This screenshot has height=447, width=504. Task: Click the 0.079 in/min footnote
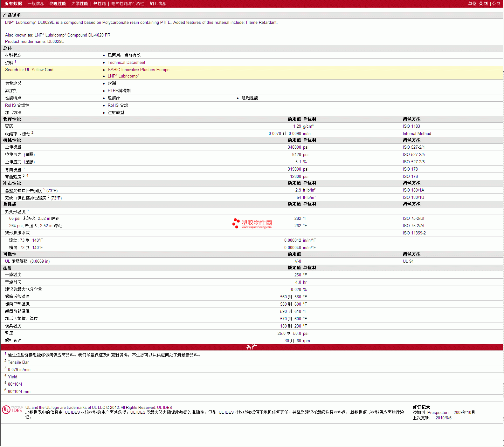pyautogui.click(x=19, y=370)
